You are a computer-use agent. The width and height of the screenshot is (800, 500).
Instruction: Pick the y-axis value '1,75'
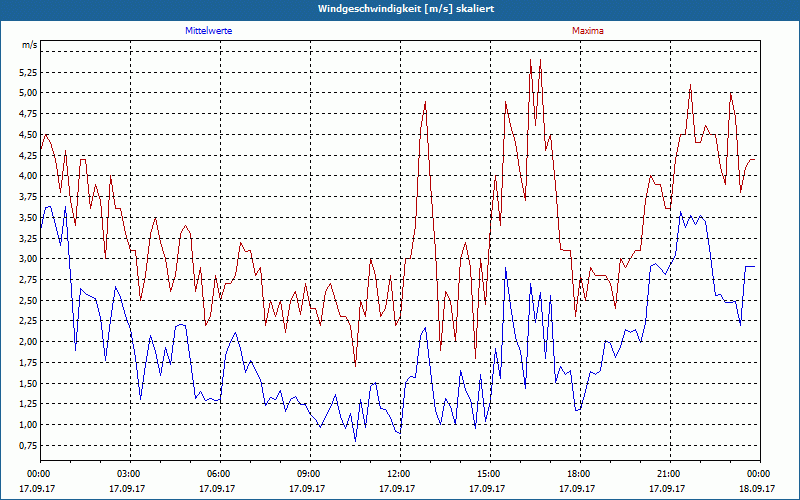(x=29, y=363)
